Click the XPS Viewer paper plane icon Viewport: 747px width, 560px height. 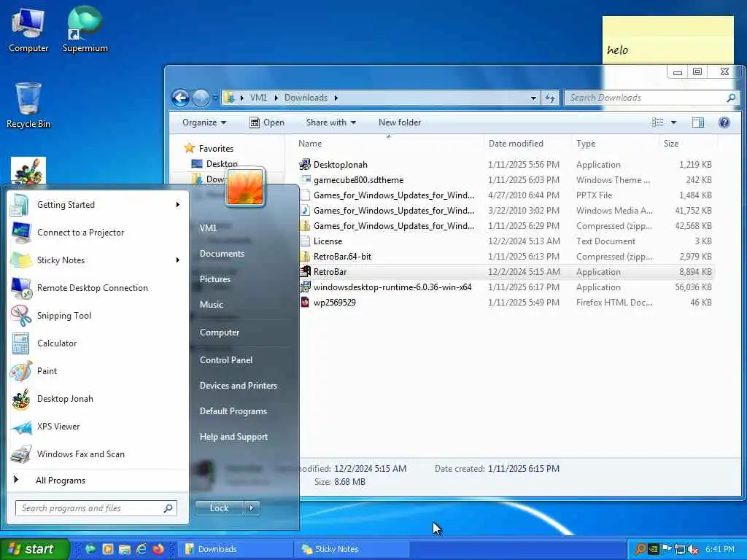pyautogui.click(x=21, y=427)
